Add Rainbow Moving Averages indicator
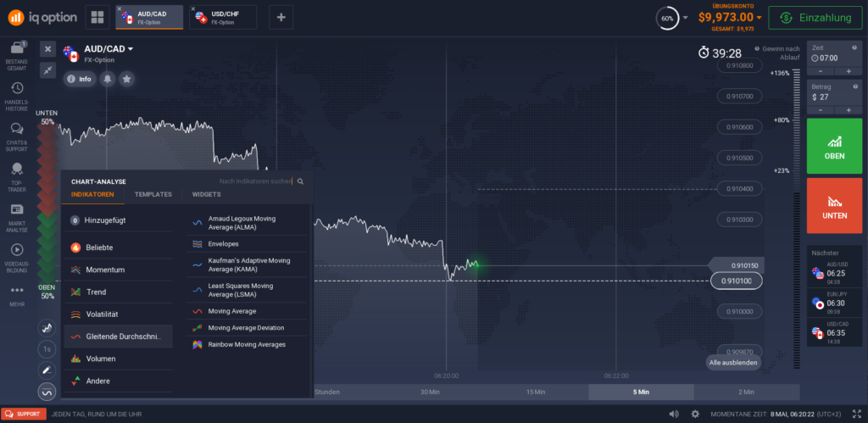Viewport: 868px width, 423px height. 247,344
